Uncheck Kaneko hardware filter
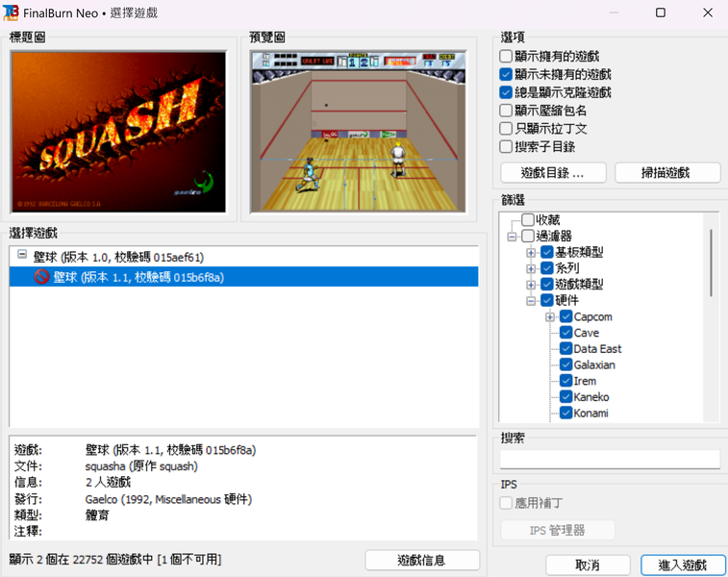728x577 pixels. (x=566, y=397)
